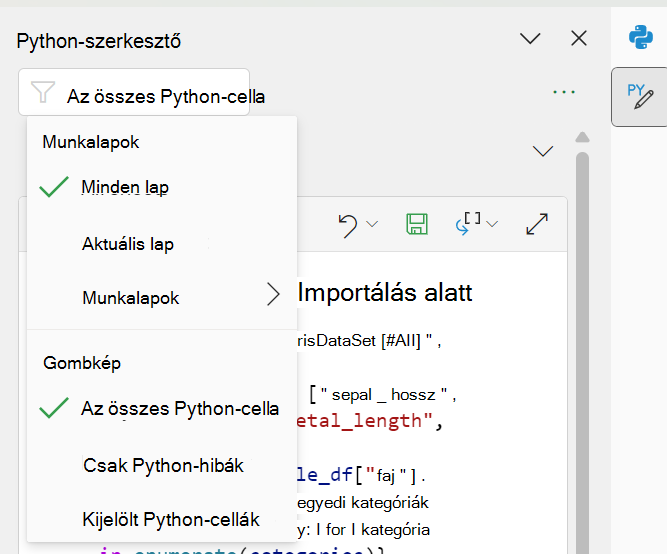The width and height of the screenshot is (667, 554).
Task: Choose Aktuális lap in filter menu
Action: (x=162, y=244)
